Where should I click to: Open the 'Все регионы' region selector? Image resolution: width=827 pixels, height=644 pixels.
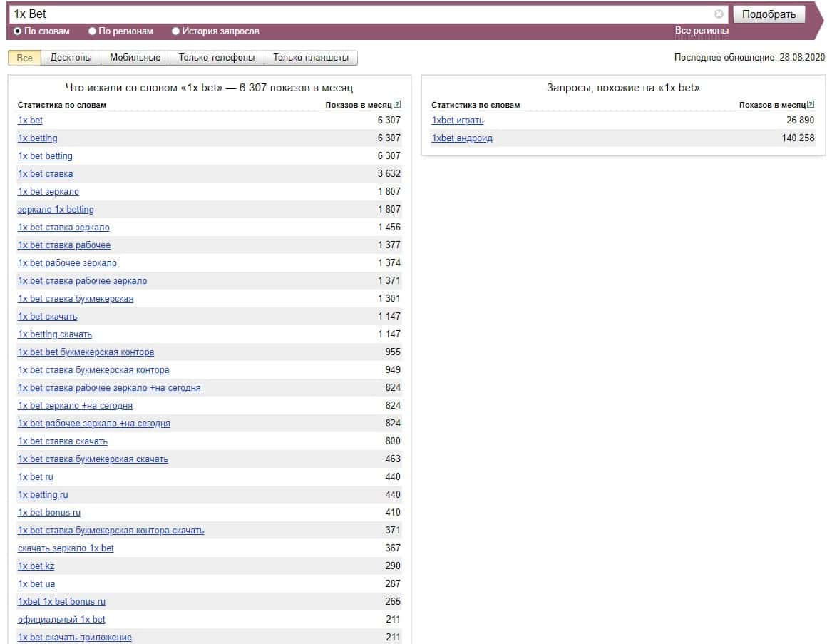[x=702, y=31]
